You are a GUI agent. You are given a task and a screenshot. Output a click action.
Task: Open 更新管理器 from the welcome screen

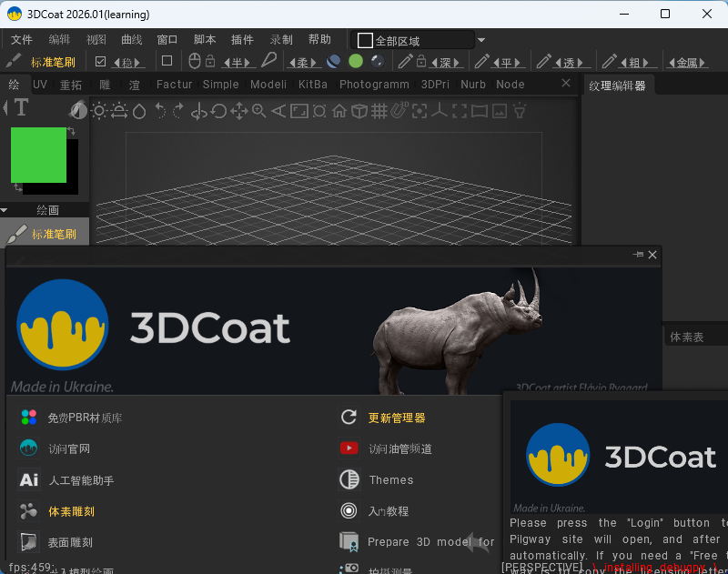(x=396, y=418)
